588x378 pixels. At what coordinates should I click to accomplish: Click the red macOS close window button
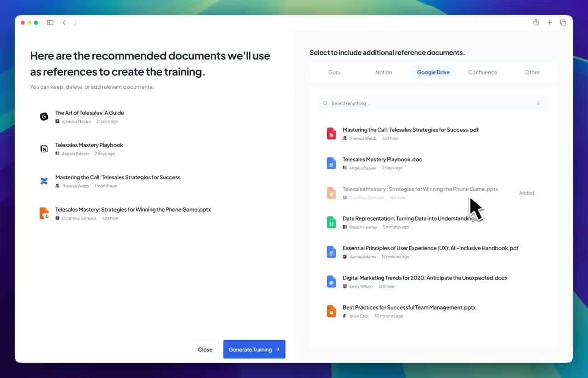click(x=23, y=23)
